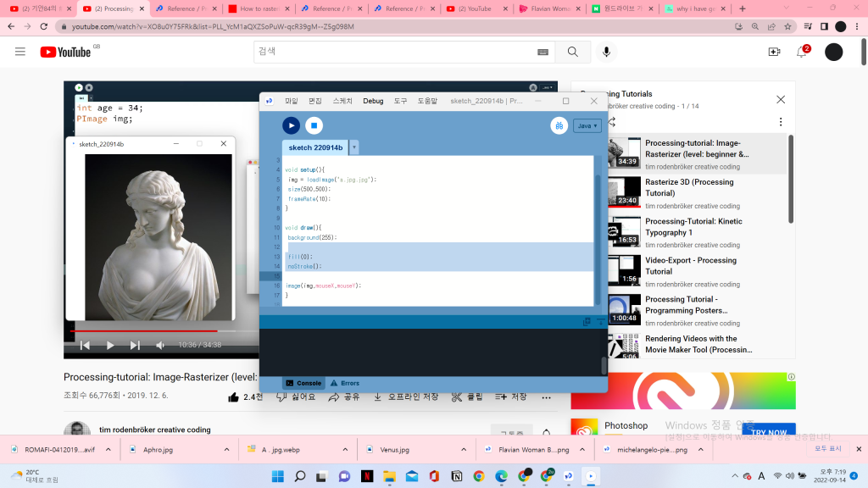Download video with 오프라인 저장
The image size is (868, 488).
(x=406, y=397)
